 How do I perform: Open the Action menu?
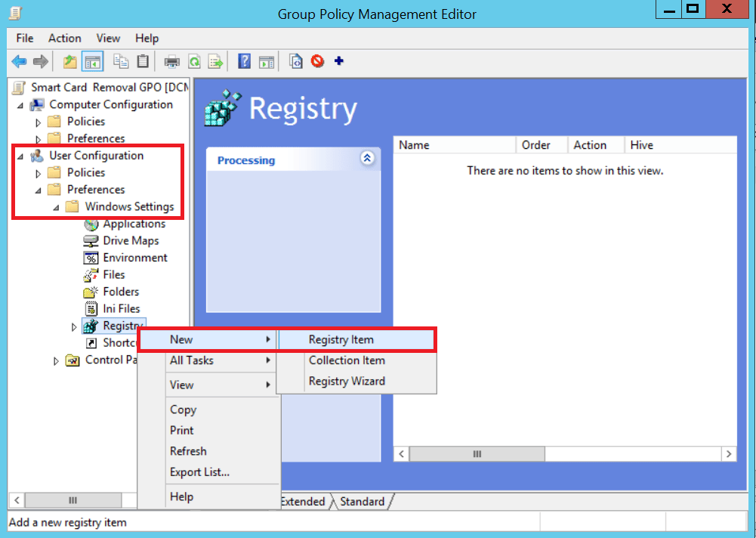click(64, 38)
